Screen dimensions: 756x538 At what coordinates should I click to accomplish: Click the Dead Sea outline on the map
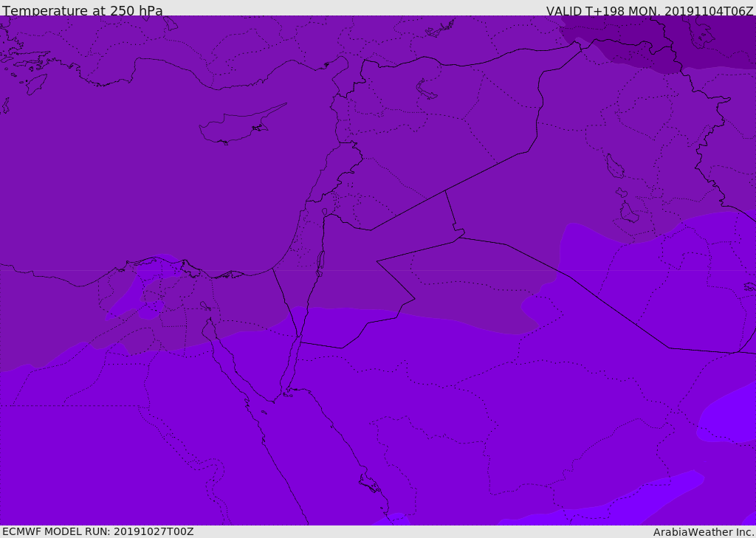click(320, 263)
